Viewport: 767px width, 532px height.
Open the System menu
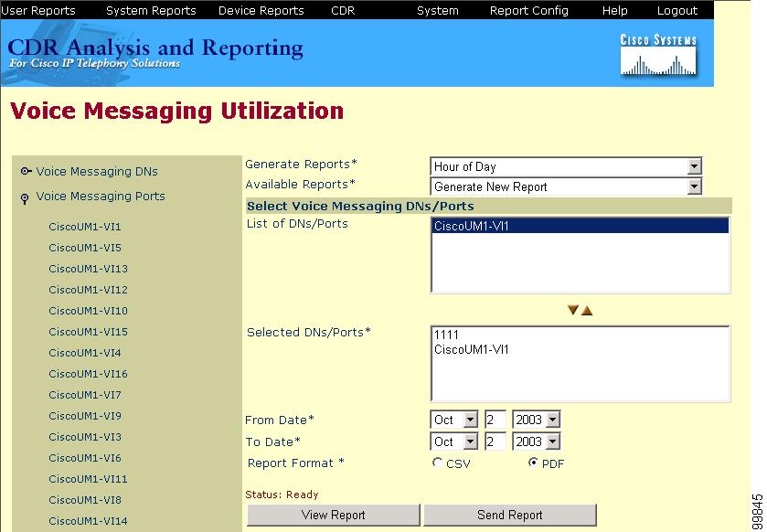(x=438, y=10)
